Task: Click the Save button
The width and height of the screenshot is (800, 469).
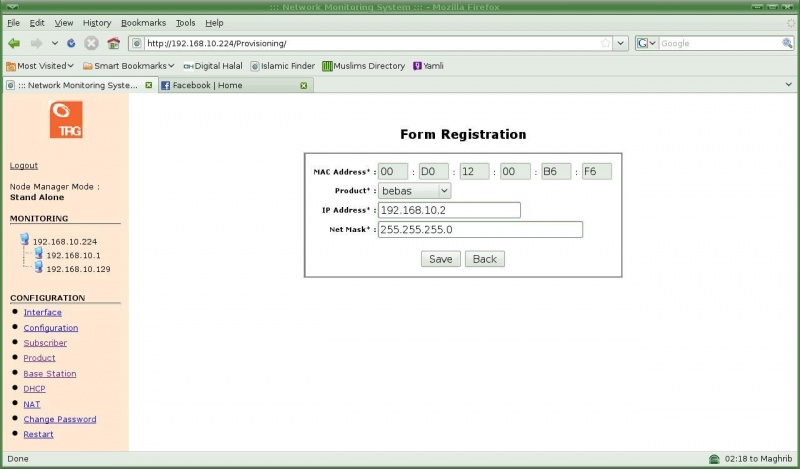Action: (x=440, y=259)
